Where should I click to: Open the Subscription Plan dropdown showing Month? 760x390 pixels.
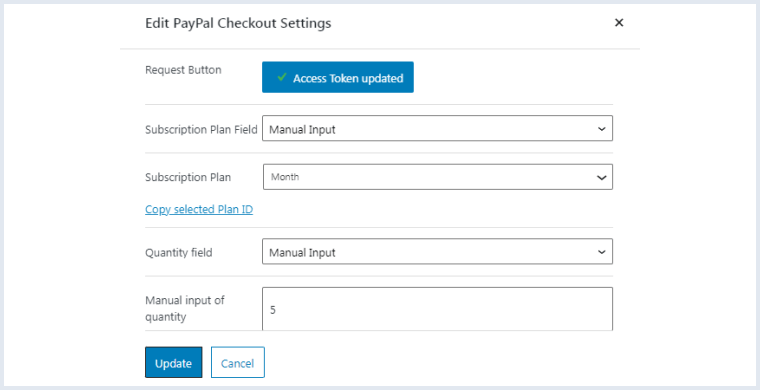coord(438,177)
